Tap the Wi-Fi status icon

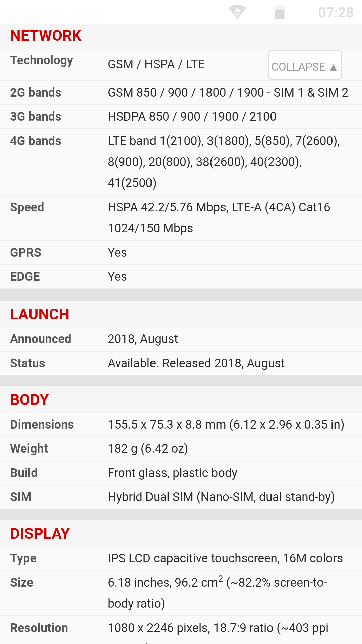[238, 12]
